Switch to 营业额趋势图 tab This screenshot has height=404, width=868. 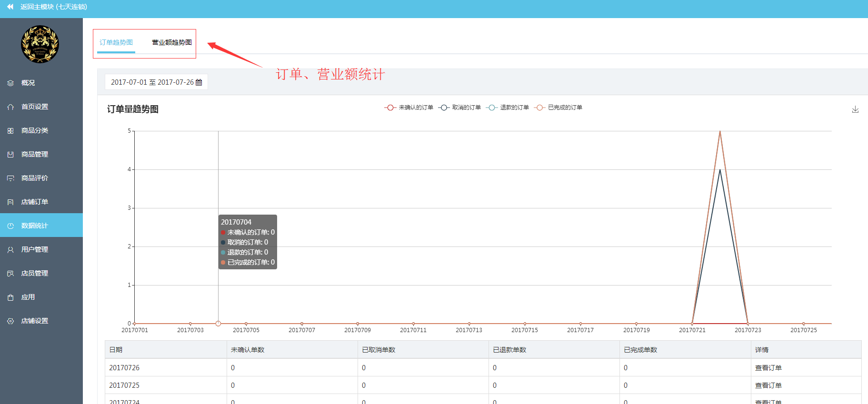[x=172, y=42]
